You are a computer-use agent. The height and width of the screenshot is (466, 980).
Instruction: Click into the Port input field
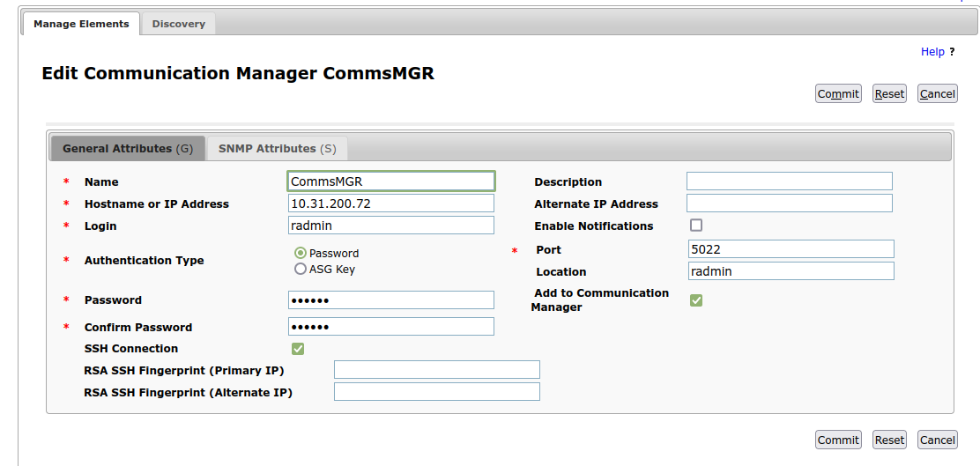coord(791,248)
